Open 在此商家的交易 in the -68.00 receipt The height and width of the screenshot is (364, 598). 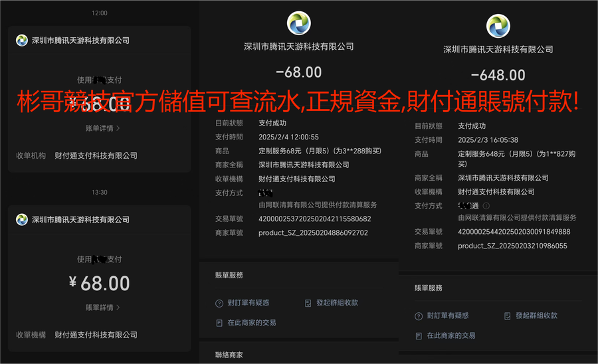[x=251, y=323]
